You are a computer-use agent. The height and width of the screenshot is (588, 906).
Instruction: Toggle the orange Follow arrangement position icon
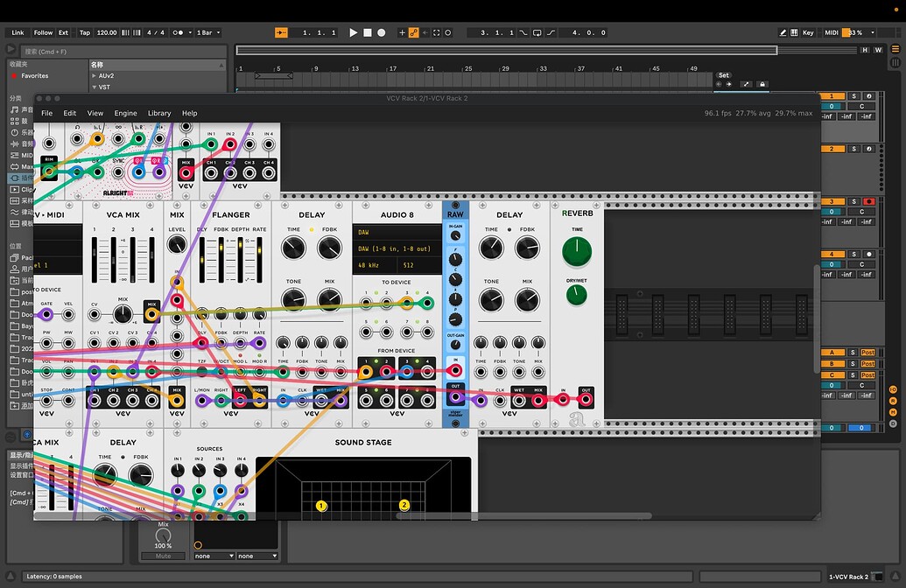click(x=281, y=33)
